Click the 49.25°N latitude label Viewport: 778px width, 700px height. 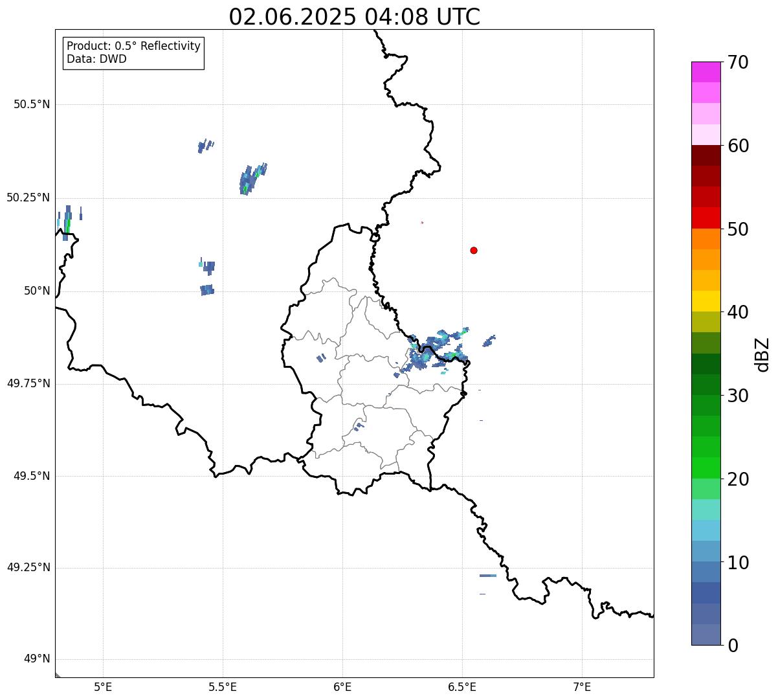pos(28,568)
